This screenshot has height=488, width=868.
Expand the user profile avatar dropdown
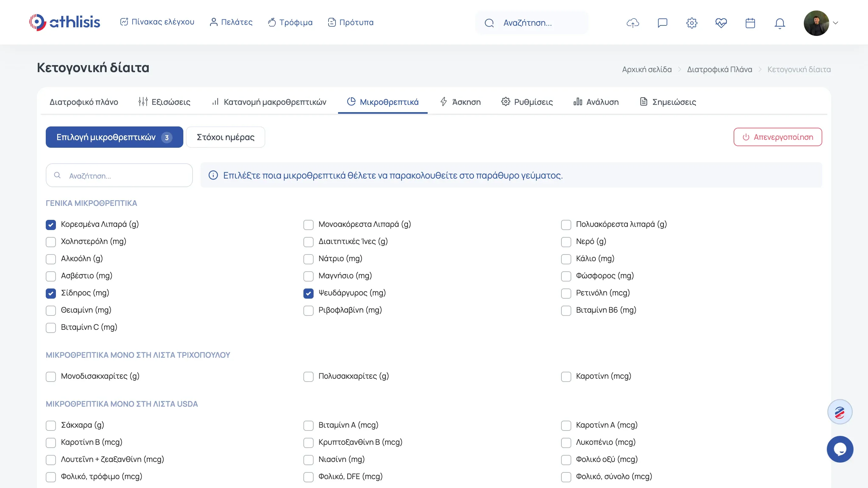[x=821, y=23]
